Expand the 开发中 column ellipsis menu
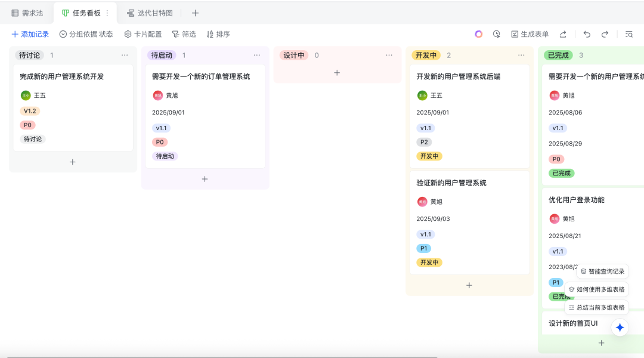Viewport: 644px width, 358px height. click(521, 55)
